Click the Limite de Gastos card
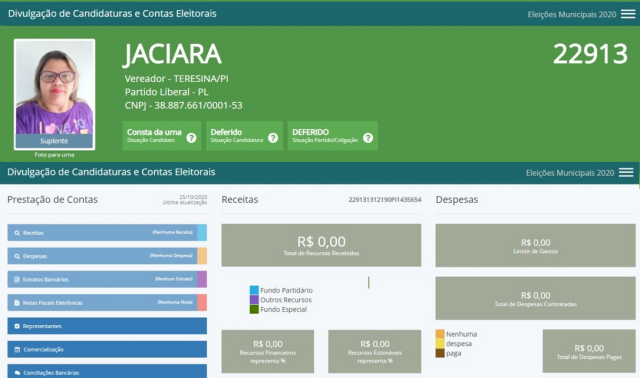The image size is (640, 378). (x=536, y=245)
